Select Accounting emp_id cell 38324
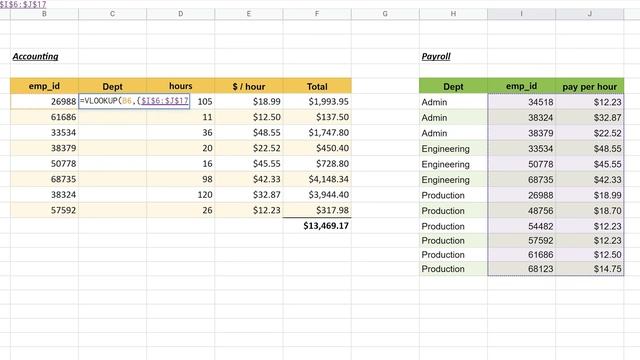640x360 pixels. (x=44, y=195)
